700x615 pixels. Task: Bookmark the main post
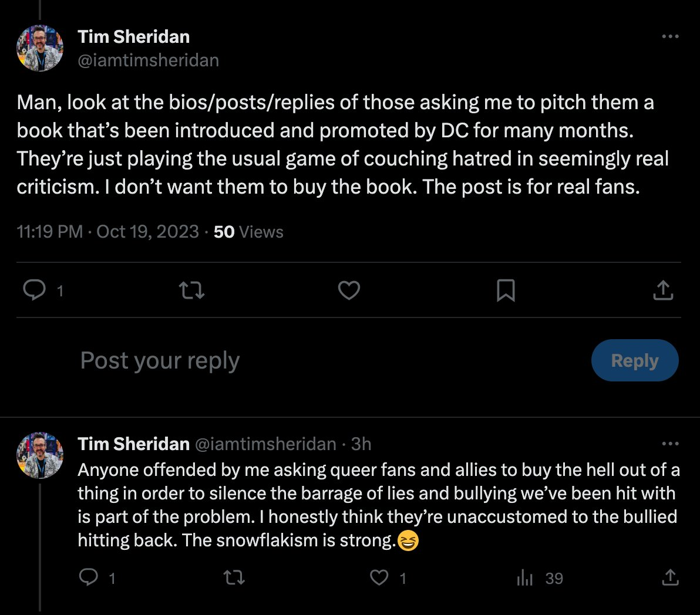tap(506, 290)
